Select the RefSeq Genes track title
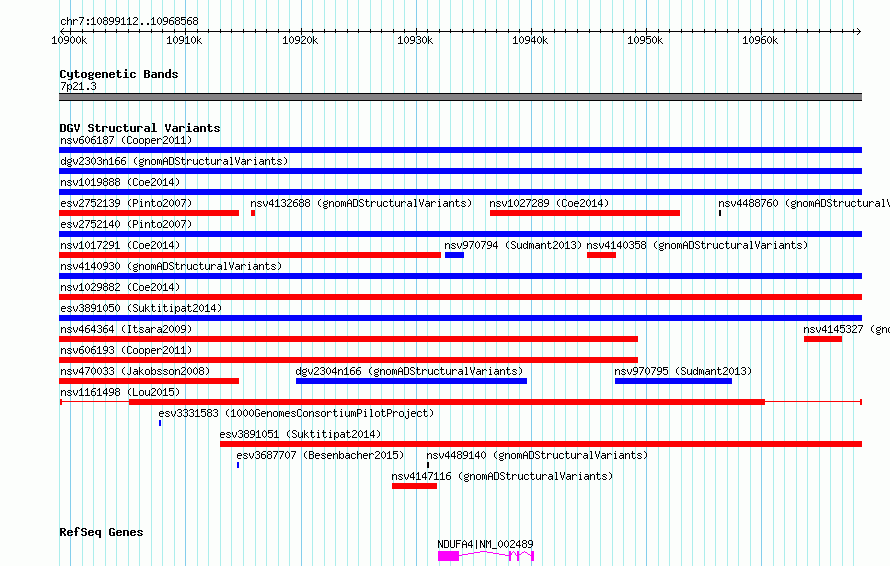The width and height of the screenshot is (890, 566). [101, 532]
